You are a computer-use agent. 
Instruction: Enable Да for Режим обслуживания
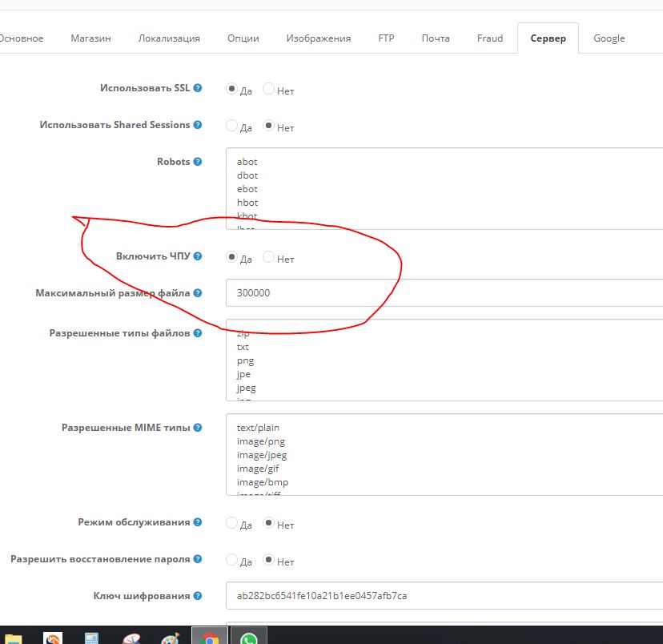coord(232,523)
